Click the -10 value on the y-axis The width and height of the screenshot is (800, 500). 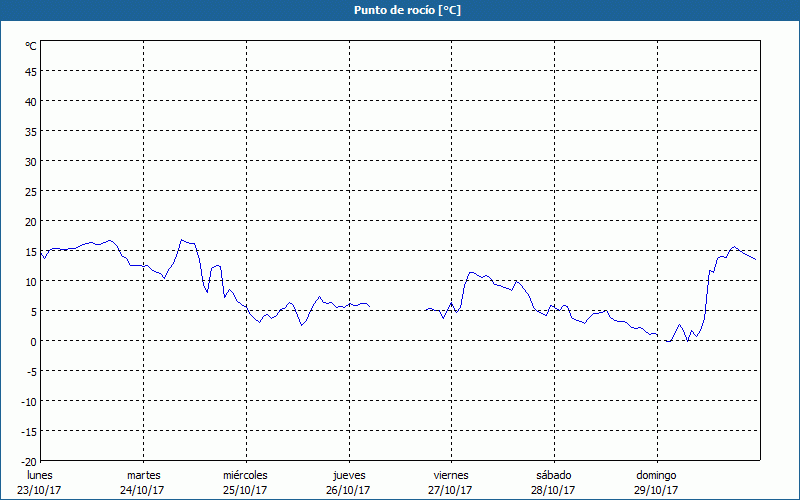(28, 401)
